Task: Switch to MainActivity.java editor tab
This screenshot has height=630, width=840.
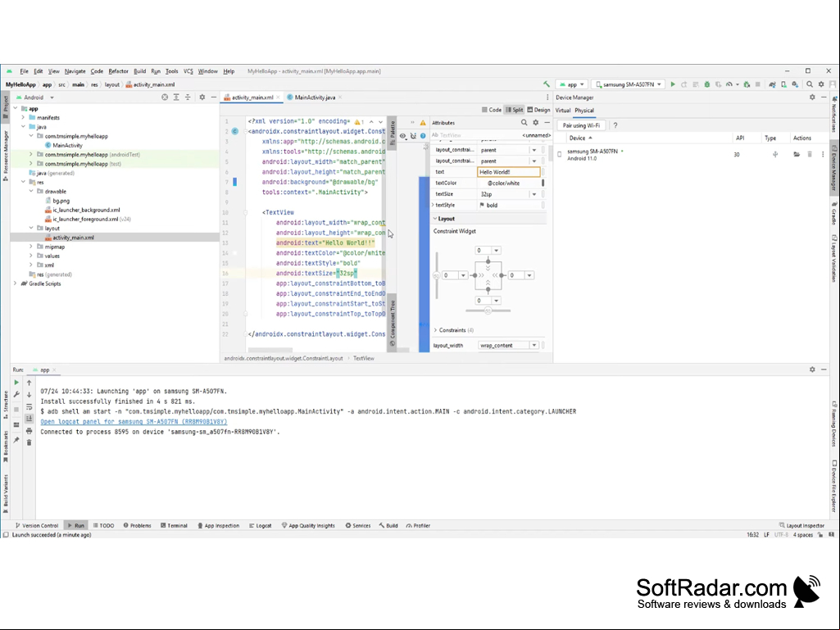Action: [x=315, y=97]
